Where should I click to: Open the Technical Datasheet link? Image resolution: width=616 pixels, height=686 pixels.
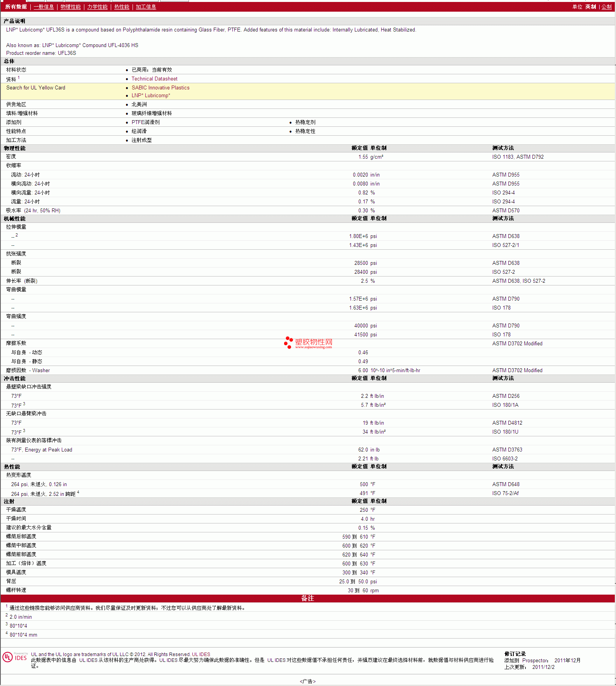154,79
